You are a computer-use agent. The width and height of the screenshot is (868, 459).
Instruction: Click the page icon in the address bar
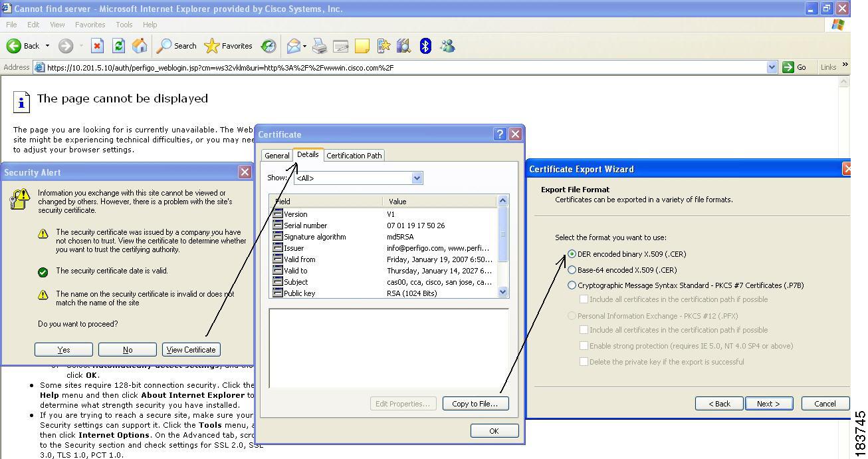click(40, 67)
